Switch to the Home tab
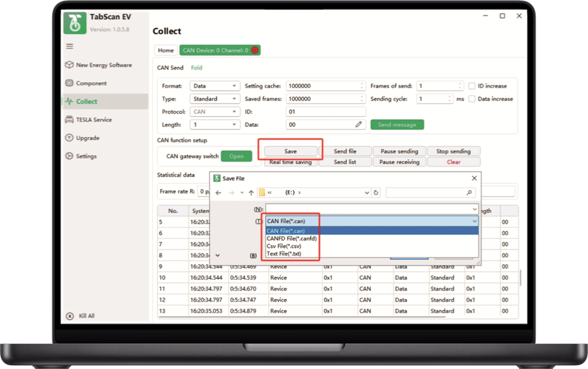 pyautogui.click(x=166, y=50)
